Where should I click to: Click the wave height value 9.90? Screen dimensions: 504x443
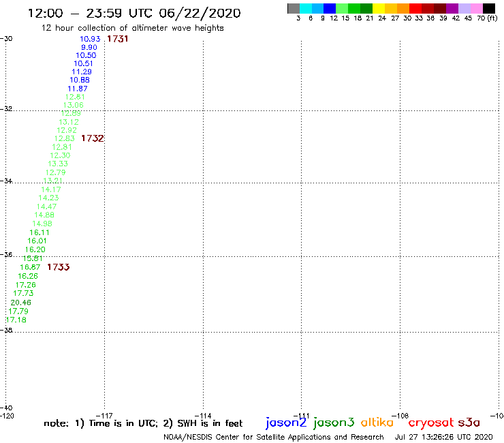[89, 47]
